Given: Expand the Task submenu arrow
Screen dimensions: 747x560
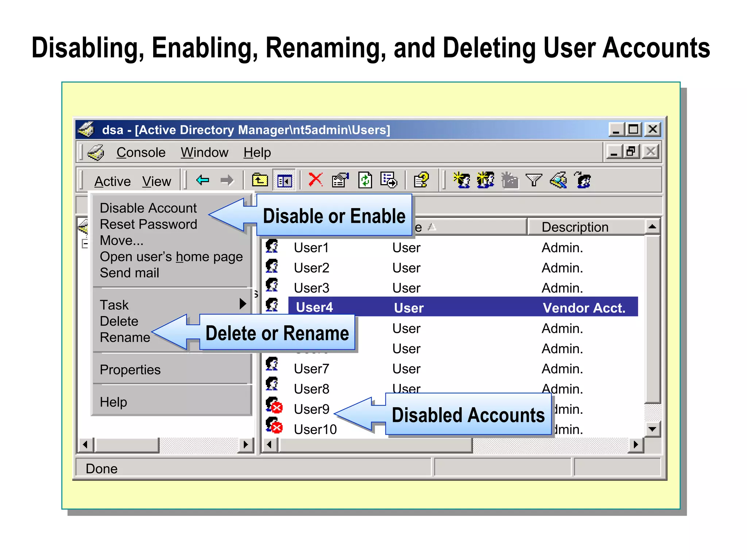Looking at the screenshot, I should [x=243, y=304].
